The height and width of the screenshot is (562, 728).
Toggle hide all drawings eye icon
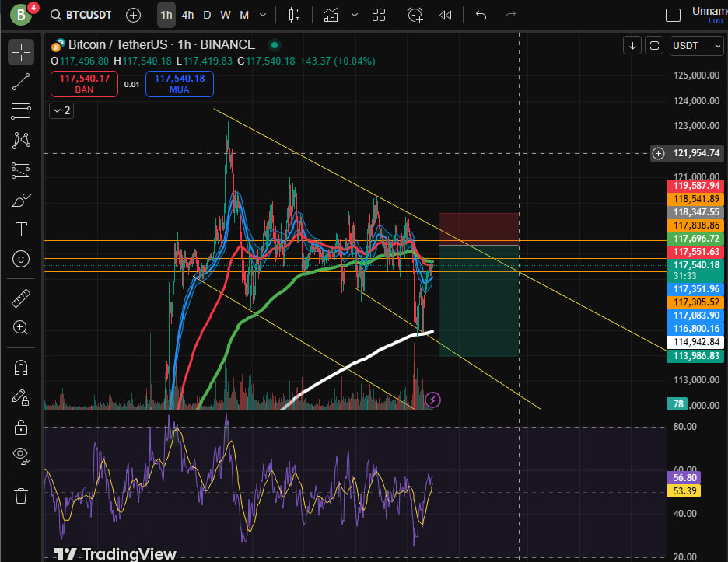(21, 456)
